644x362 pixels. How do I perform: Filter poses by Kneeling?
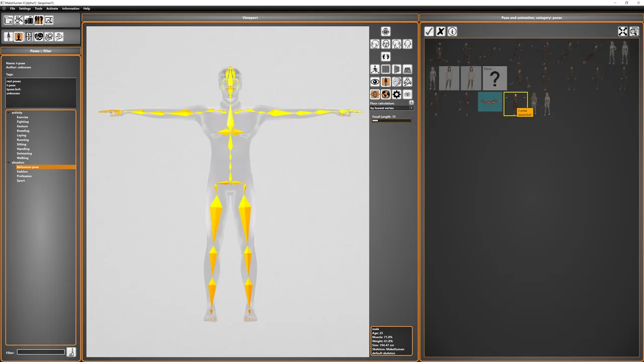23,131
